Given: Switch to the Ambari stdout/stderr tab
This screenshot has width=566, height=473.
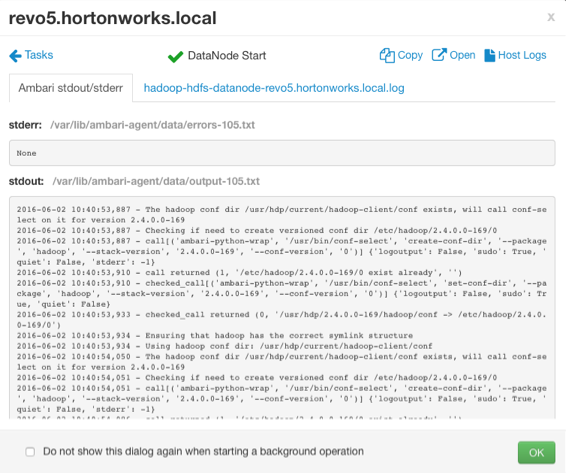Looking at the screenshot, I should click(71, 88).
